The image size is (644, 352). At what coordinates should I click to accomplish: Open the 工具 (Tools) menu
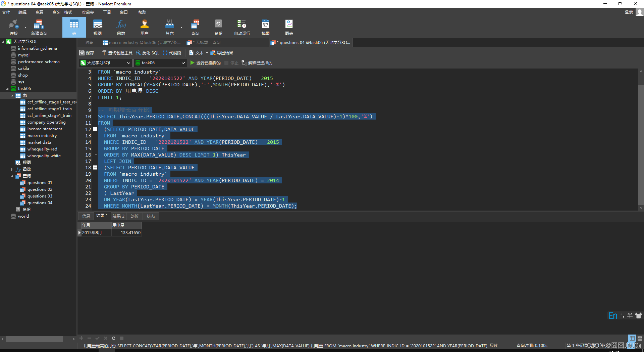(107, 12)
